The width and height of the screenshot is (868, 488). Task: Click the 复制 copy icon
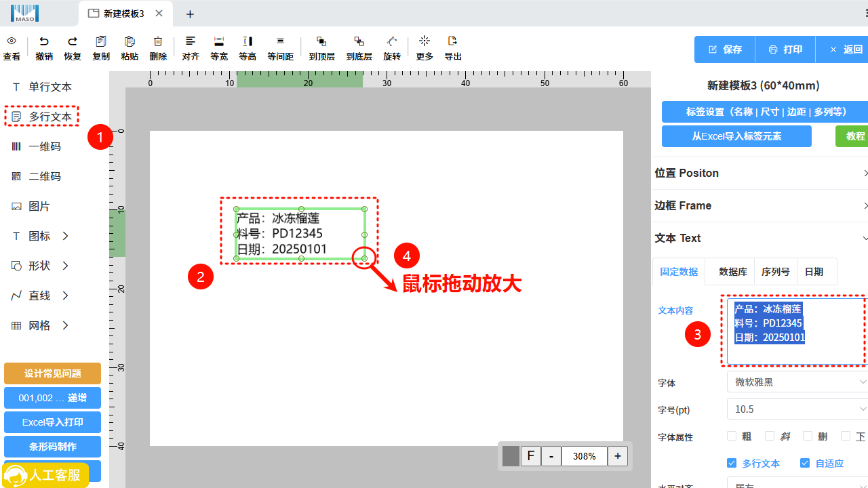point(101,41)
